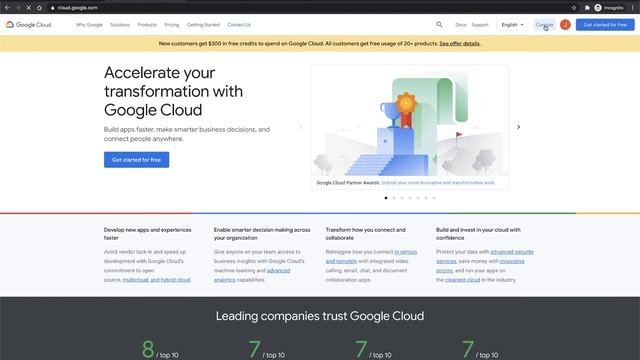Open Chrome three-dot menu
Viewport: 640px width, 360px height.
point(633,7)
